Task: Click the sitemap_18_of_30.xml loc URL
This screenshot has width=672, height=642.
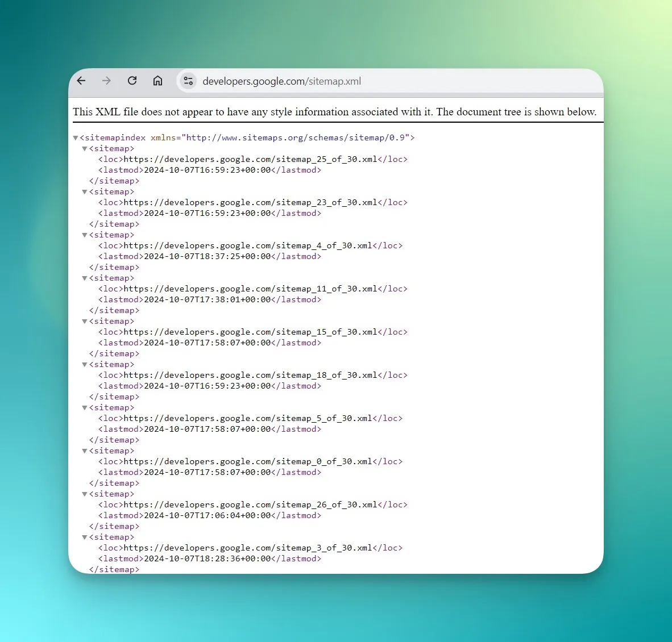Action: 250,375
